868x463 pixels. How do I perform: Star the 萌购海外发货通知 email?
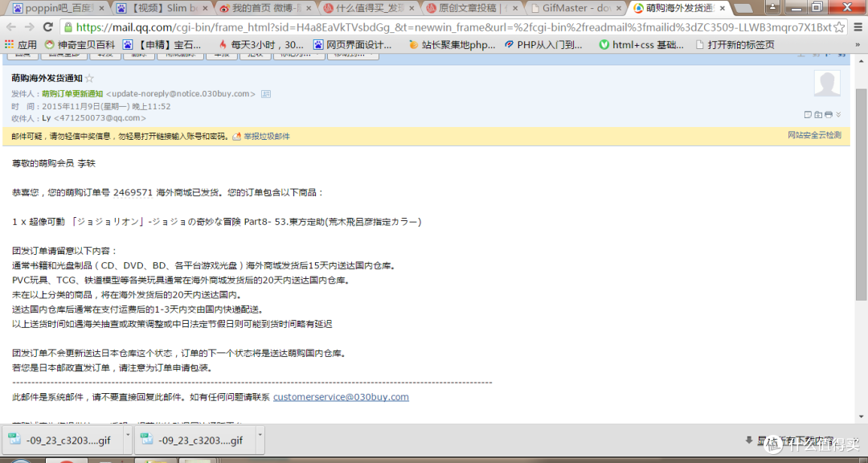click(89, 79)
